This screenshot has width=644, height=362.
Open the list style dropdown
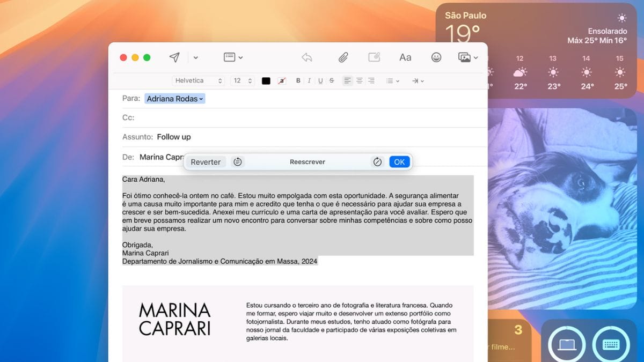pos(393,81)
